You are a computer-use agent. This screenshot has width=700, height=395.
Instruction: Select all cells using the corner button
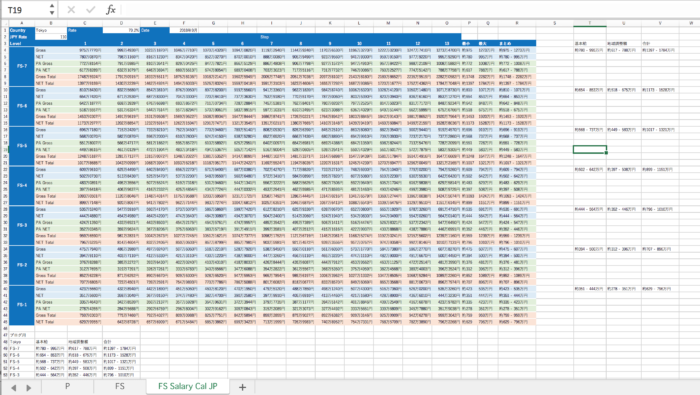5,23
